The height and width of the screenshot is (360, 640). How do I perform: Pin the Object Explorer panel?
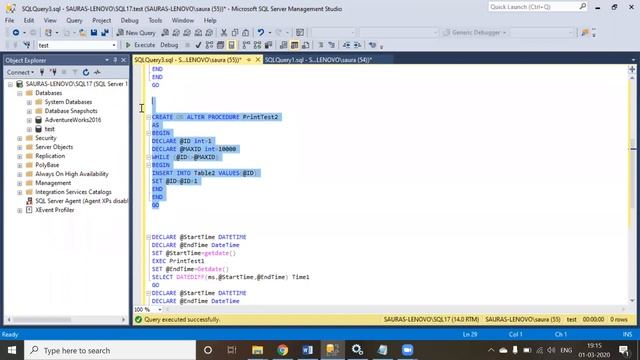coord(115,60)
